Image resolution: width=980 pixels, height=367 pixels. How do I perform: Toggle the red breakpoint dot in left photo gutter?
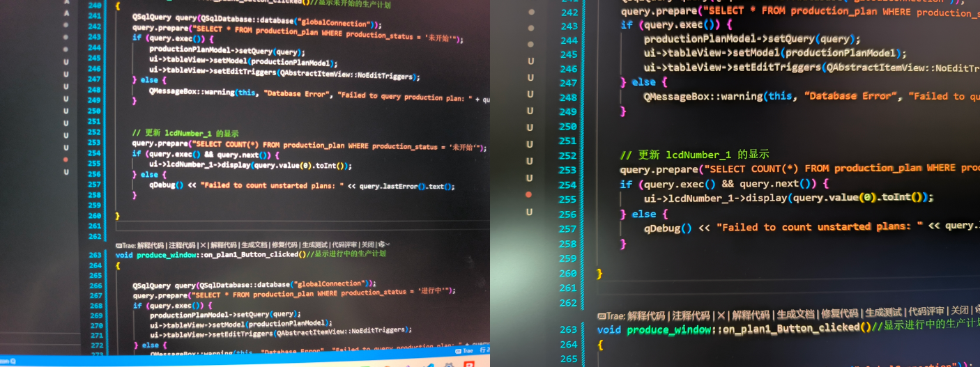(x=66, y=159)
